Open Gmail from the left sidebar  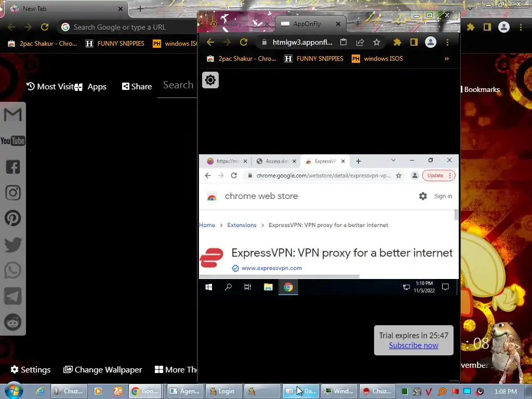coord(13,115)
